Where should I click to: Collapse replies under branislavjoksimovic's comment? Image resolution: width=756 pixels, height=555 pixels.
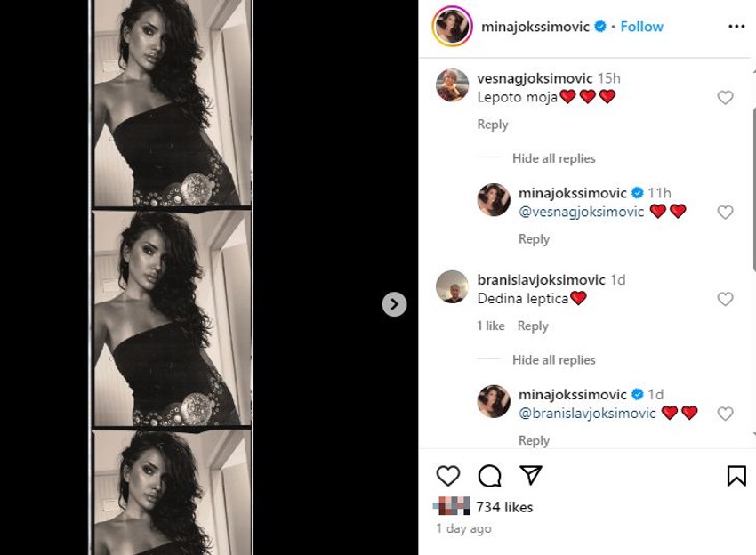click(553, 360)
